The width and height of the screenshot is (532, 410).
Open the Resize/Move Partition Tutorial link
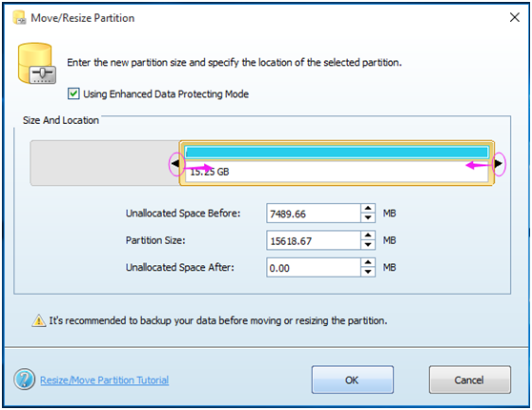(104, 379)
